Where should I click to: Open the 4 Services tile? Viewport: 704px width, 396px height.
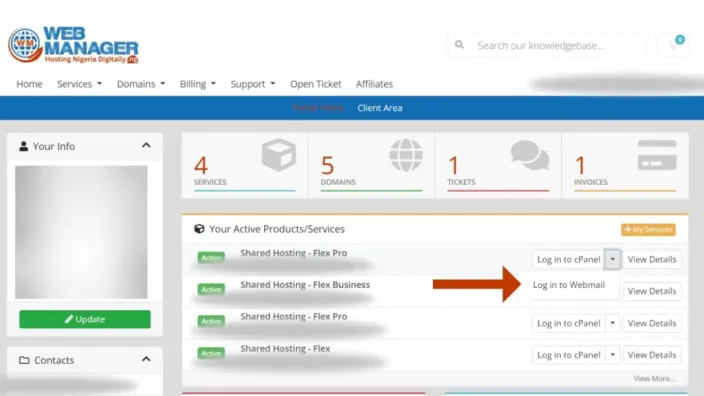[x=245, y=165]
